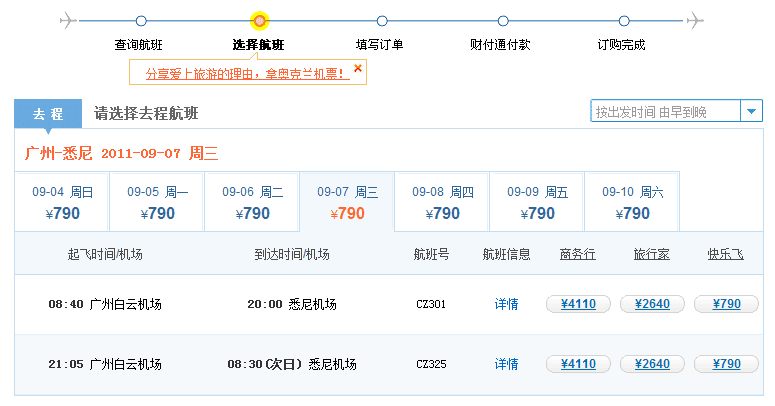The width and height of the screenshot is (775, 406).
Task: Book CZ301 business fare ¥4110
Action: coord(578,304)
